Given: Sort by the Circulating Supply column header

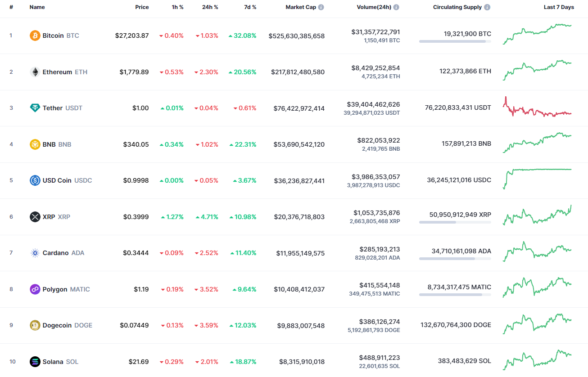Looking at the screenshot, I should pyautogui.click(x=457, y=7).
